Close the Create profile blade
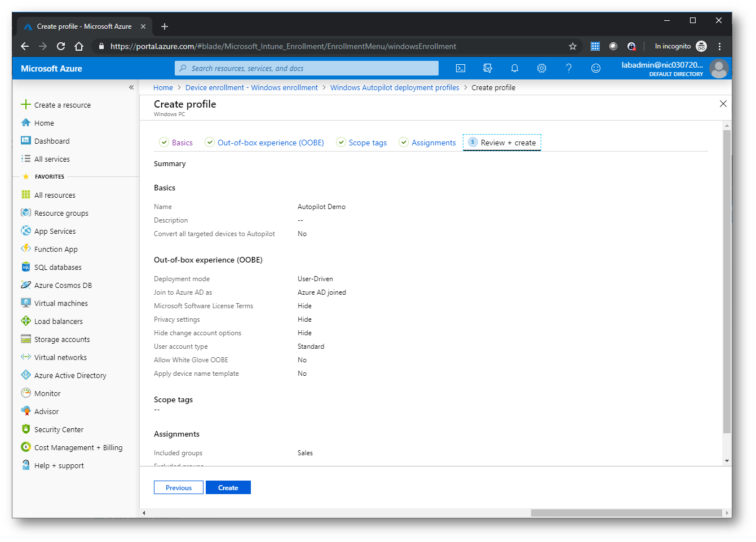756x542 pixels. (723, 104)
